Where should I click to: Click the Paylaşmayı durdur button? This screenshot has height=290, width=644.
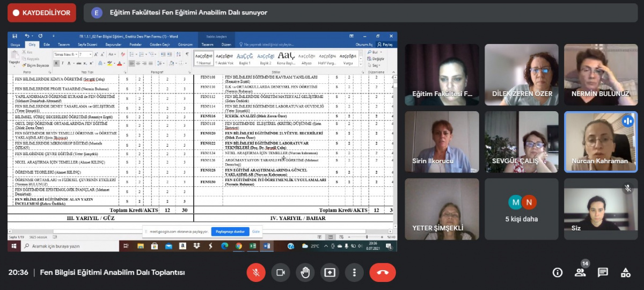pyautogui.click(x=230, y=231)
